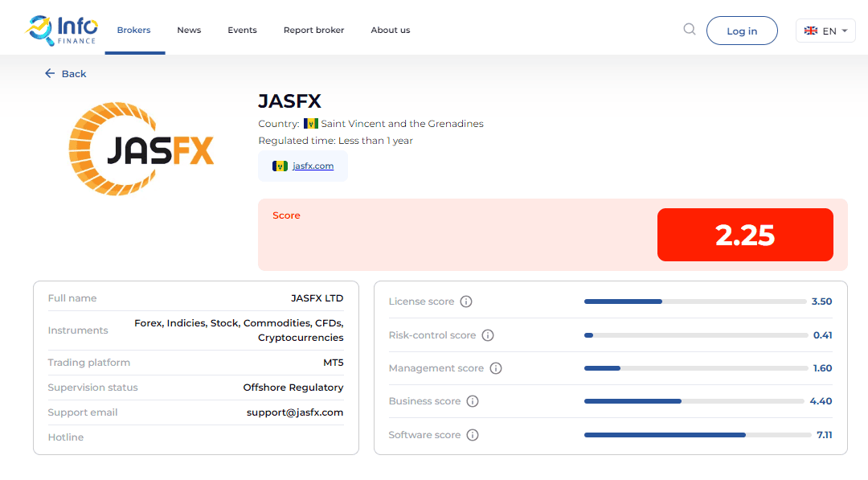Click the '0.41' risk-control score value
The width and height of the screenshot is (868, 480).
(x=823, y=335)
